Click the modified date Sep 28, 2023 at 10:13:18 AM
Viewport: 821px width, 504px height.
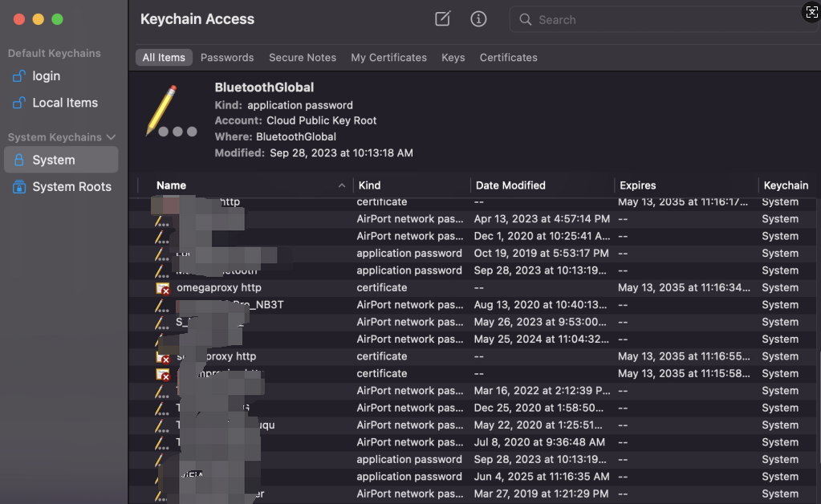coord(341,152)
